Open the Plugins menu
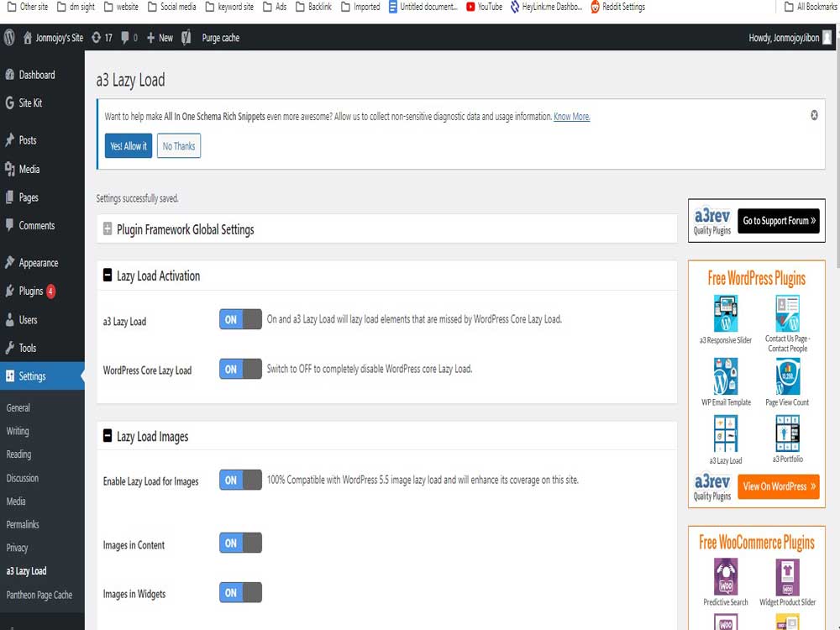Screen dimensions: 840x630 42,291
